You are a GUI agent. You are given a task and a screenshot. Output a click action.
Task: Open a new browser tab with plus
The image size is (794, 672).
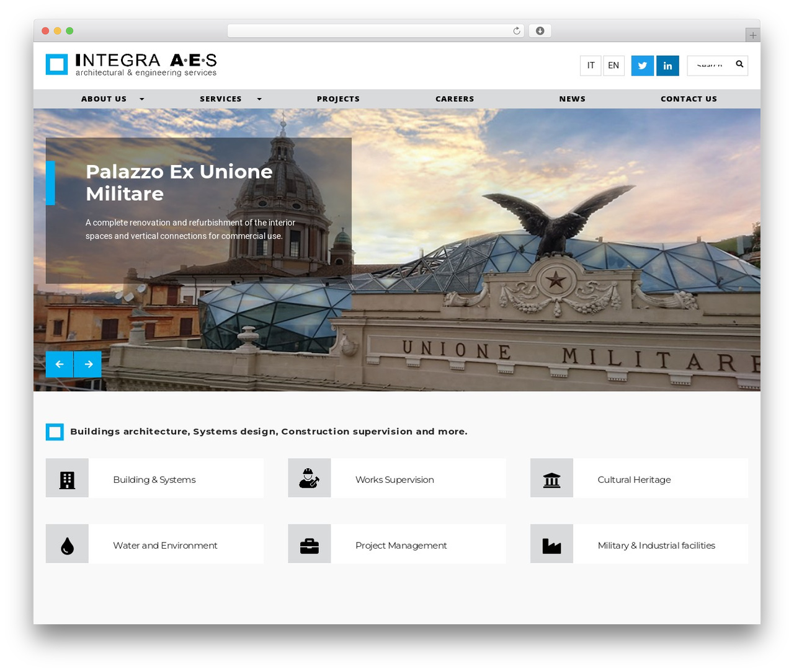[x=752, y=35]
